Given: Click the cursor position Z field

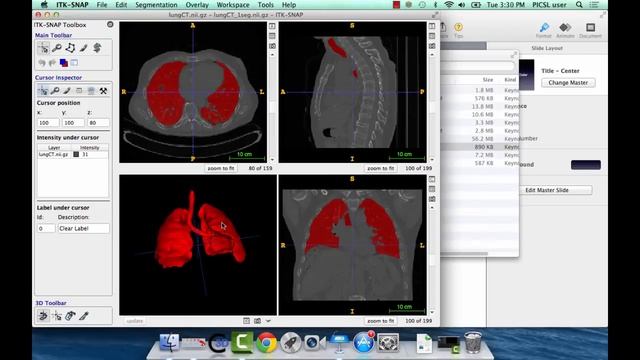Looking at the screenshot, I should [x=98, y=122].
